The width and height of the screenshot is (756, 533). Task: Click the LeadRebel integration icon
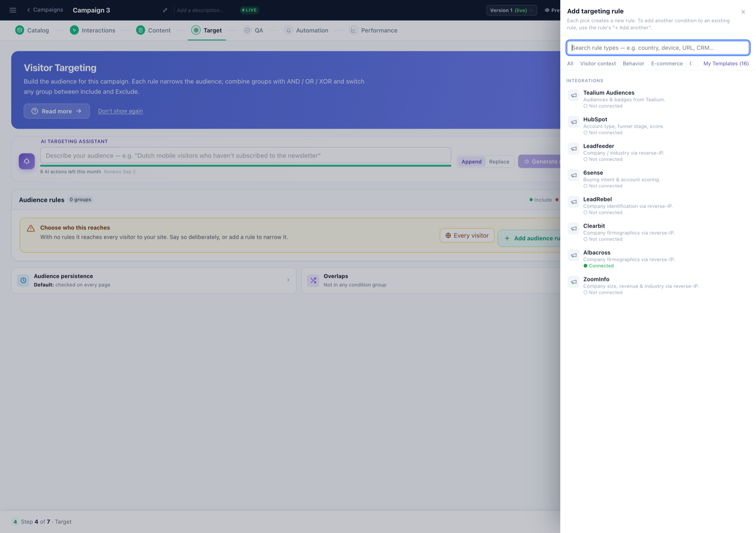pyautogui.click(x=574, y=202)
